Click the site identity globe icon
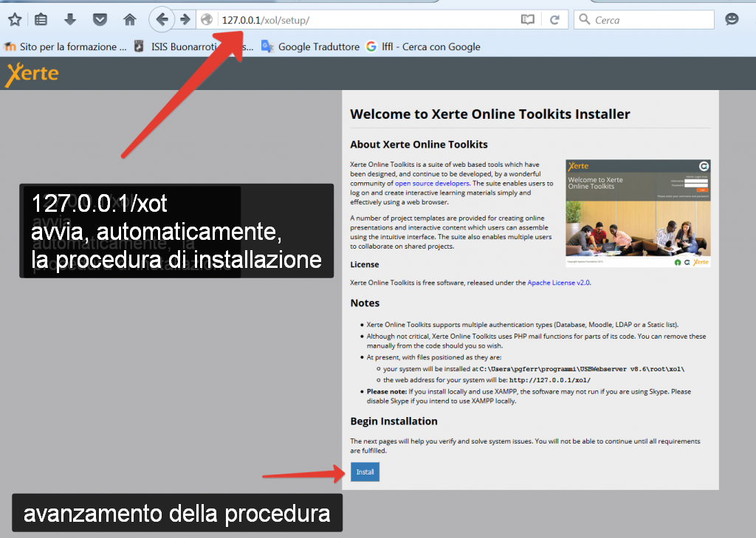Screen dimensions: 756x538 207,20
